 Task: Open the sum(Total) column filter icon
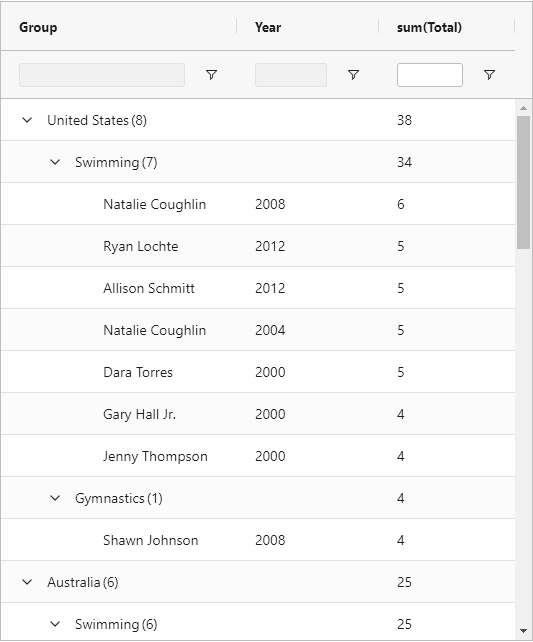point(489,75)
